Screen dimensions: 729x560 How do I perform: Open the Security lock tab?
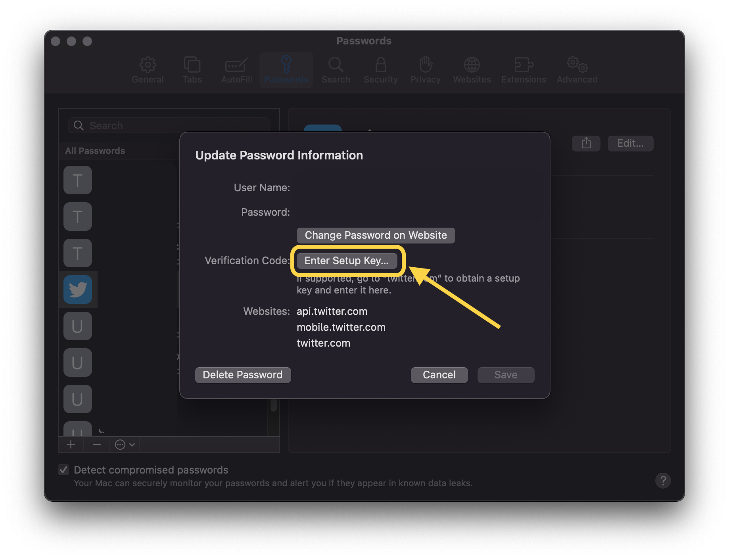point(380,70)
